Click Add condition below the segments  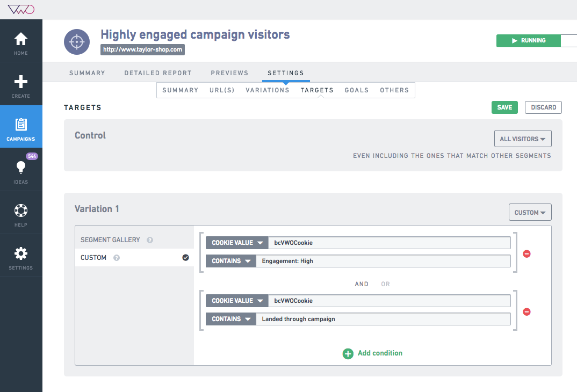372,353
